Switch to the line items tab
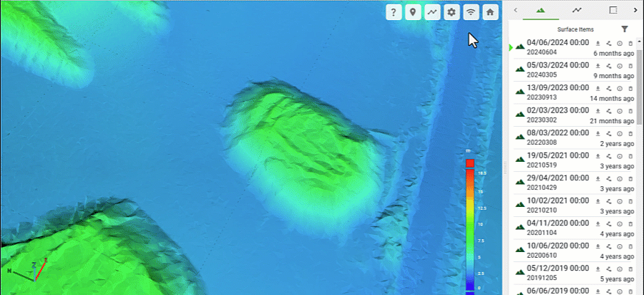644x295 pixels. click(x=577, y=11)
